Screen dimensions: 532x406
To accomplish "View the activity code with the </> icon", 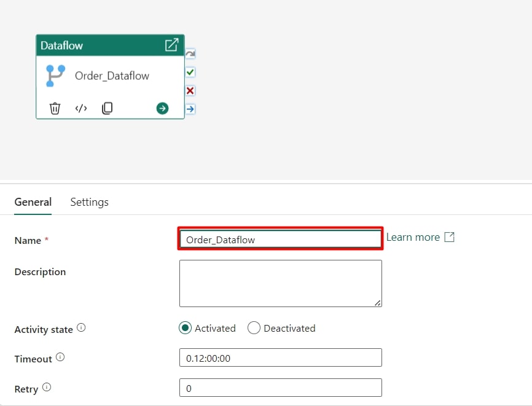I will [81, 109].
